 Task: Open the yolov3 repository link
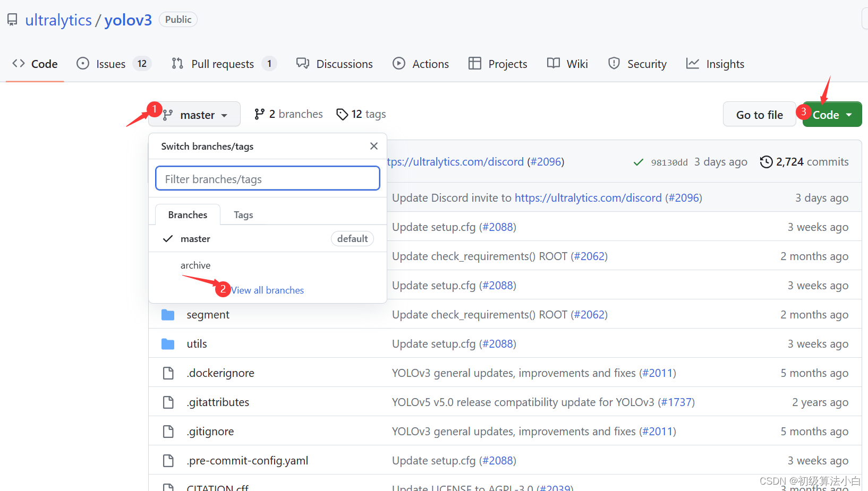[x=128, y=20]
